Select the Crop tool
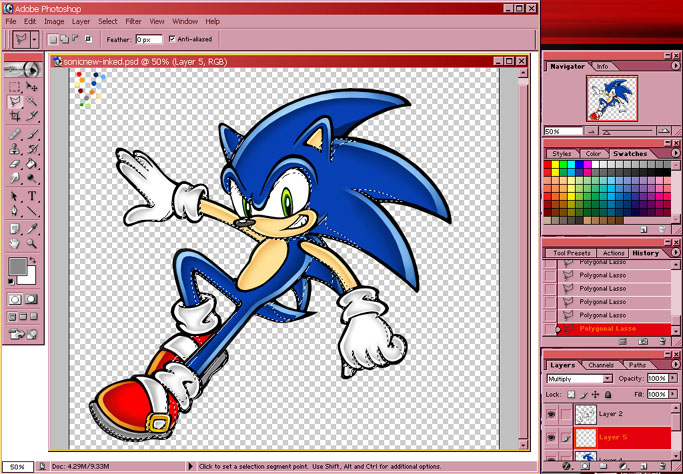Image resolution: width=683 pixels, height=474 pixels. click(x=15, y=116)
